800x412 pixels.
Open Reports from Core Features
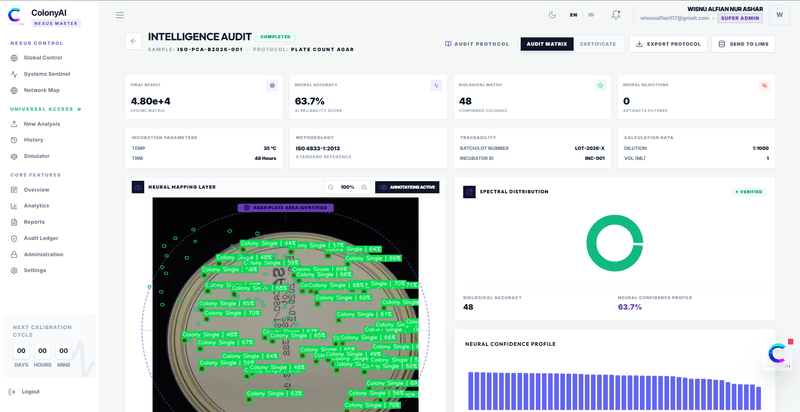pos(34,222)
